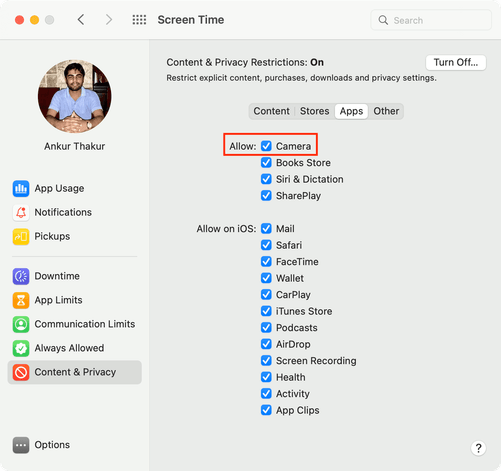Uncheck the Screen Recording checkbox

point(266,360)
